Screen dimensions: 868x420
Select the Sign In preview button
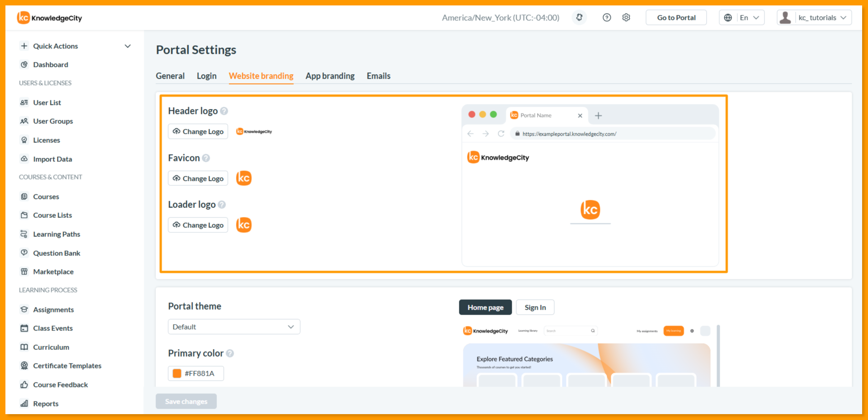tap(535, 307)
